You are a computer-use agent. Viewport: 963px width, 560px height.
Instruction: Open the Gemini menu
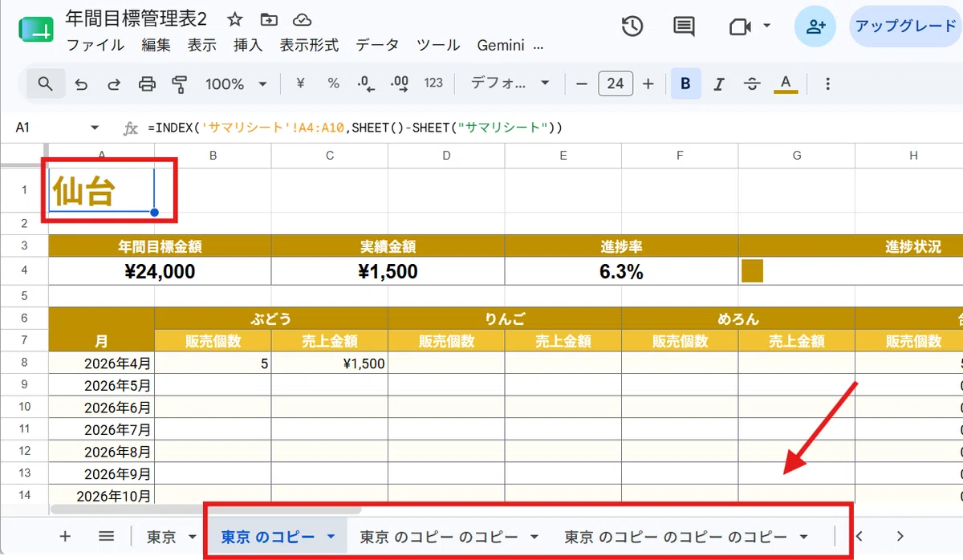click(x=501, y=46)
